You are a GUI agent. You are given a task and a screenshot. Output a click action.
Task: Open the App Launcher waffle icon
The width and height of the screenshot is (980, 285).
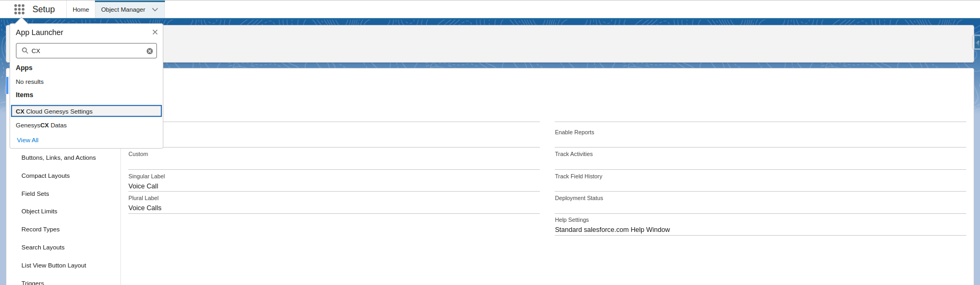(x=19, y=9)
